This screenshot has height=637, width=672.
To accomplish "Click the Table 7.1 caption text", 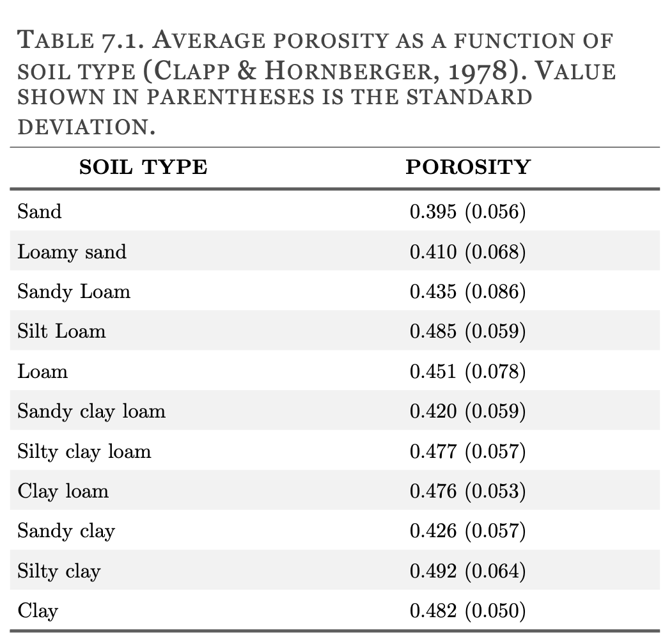I will (316, 82).
